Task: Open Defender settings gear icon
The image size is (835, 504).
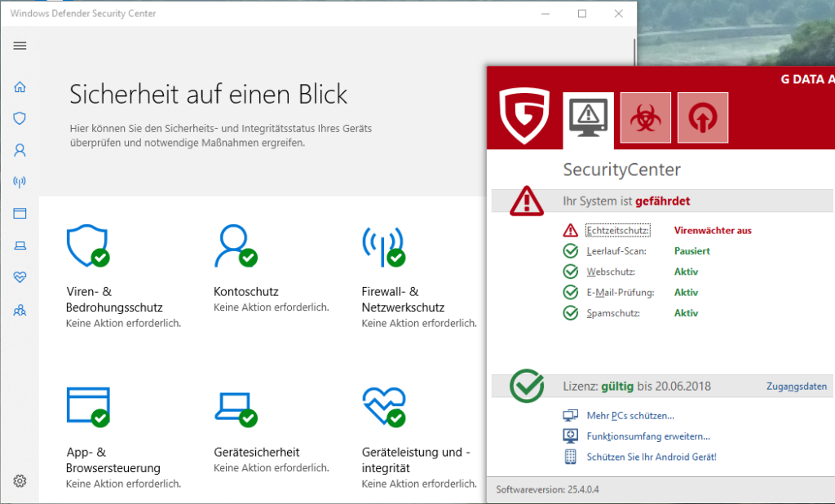Action: pyautogui.click(x=20, y=481)
